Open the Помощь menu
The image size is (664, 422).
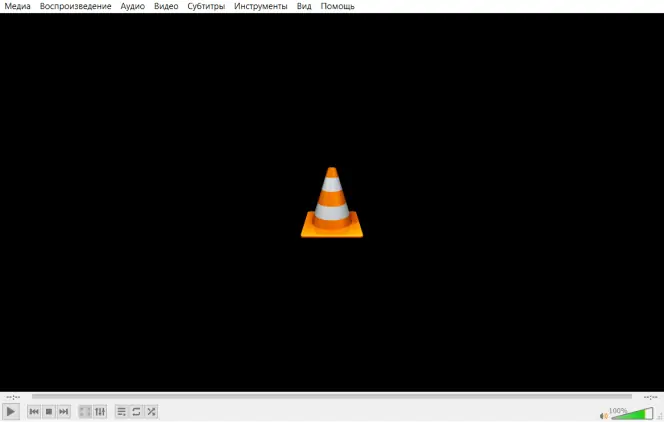click(338, 6)
